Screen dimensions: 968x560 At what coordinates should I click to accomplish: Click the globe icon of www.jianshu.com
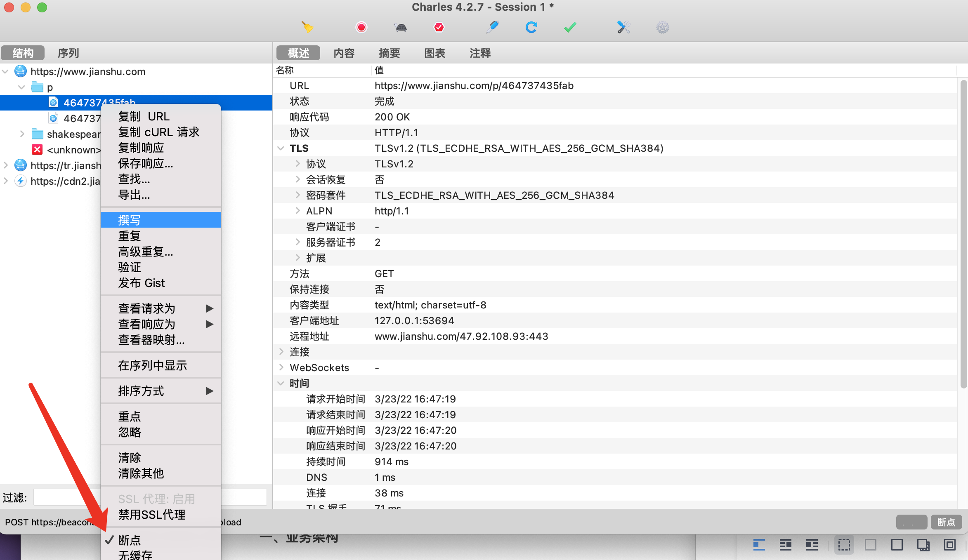pos(21,71)
